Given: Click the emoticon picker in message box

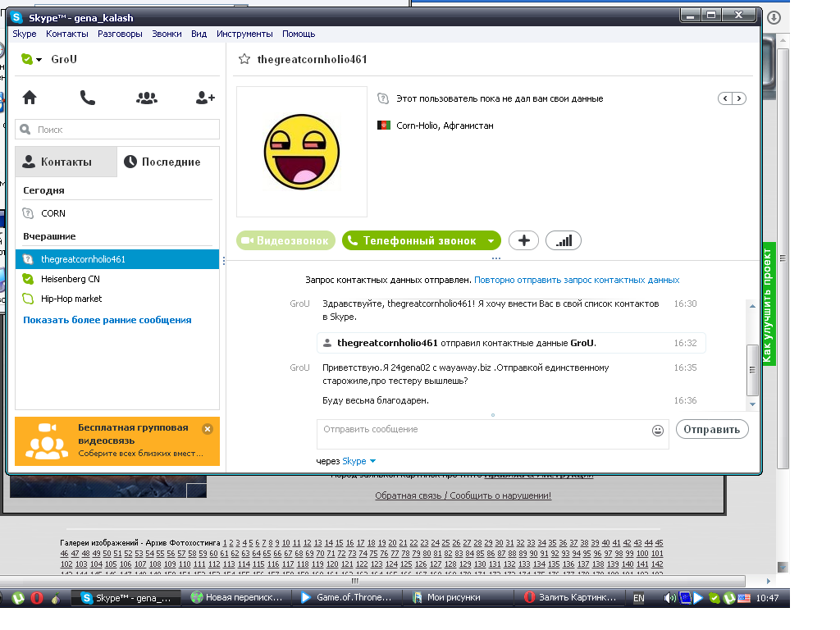Looking at the screenshot, I should pos(658,430).
